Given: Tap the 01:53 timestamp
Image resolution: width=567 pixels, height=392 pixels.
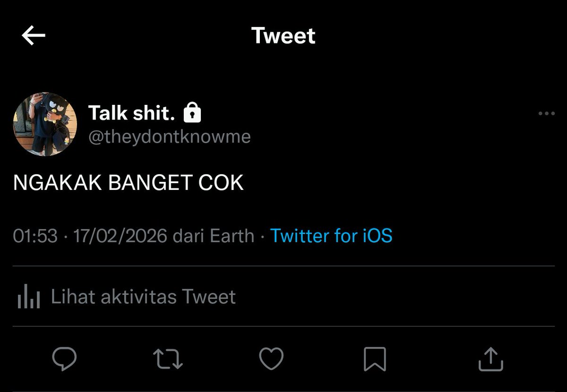Looking at the screenshot, I should tap(35, 235).
